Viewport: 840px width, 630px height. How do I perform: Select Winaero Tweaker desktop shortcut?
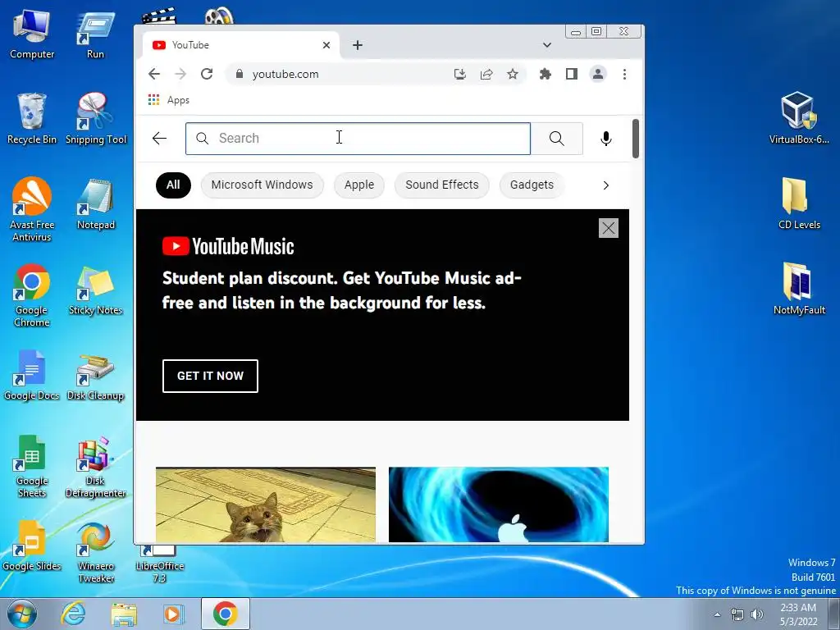[x=96, y=552]
